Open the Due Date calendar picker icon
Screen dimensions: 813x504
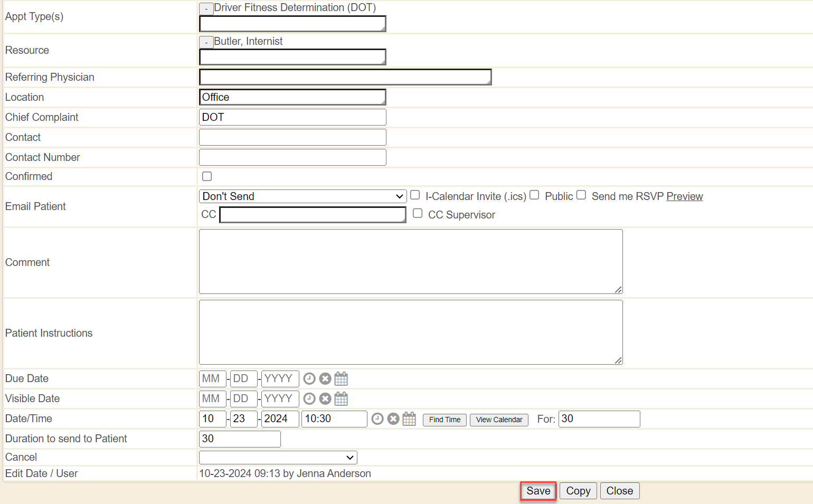pyautogui.click(x=341, y=379)
